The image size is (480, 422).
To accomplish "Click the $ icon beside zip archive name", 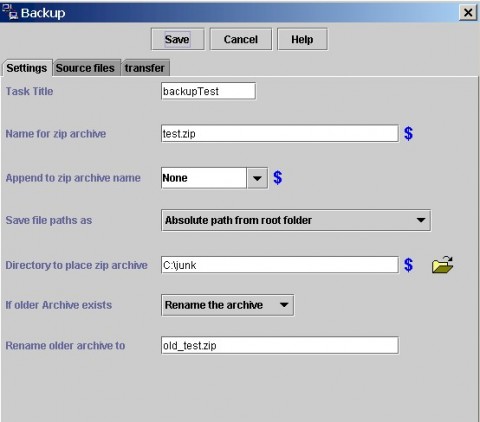I will (408, 134).
